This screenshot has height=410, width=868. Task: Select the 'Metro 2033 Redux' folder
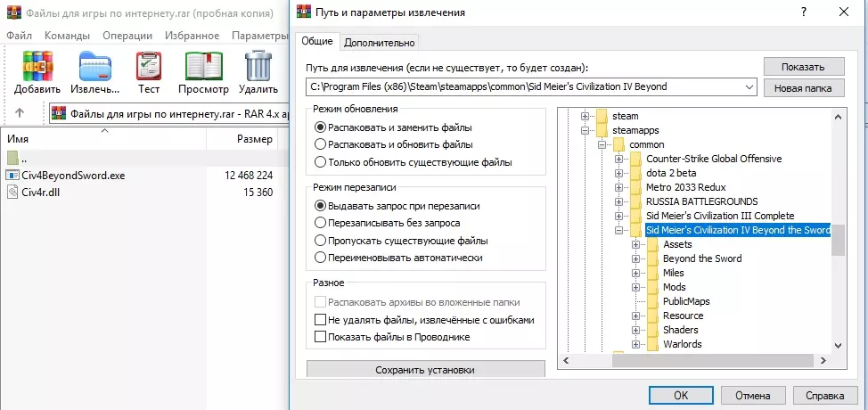(685, 187)
